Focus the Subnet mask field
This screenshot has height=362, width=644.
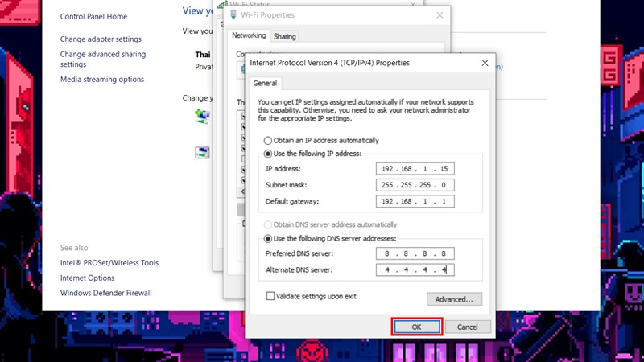(x=415, y=185)
